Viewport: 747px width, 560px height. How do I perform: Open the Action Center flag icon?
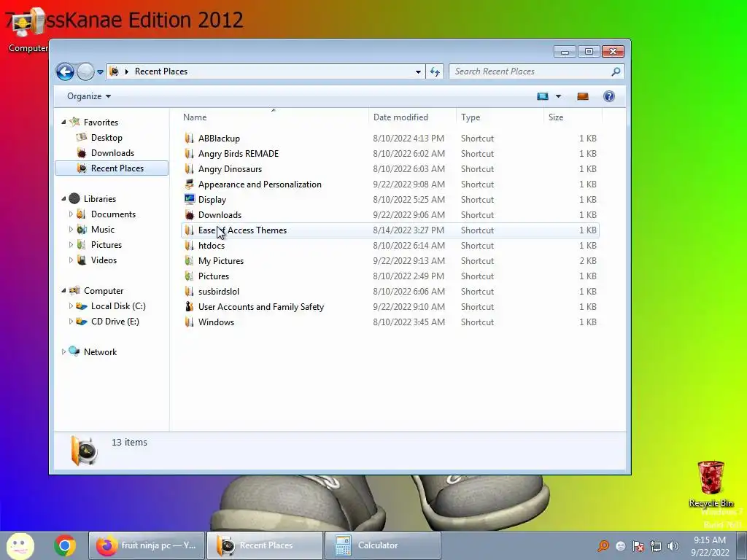[638, 546]
